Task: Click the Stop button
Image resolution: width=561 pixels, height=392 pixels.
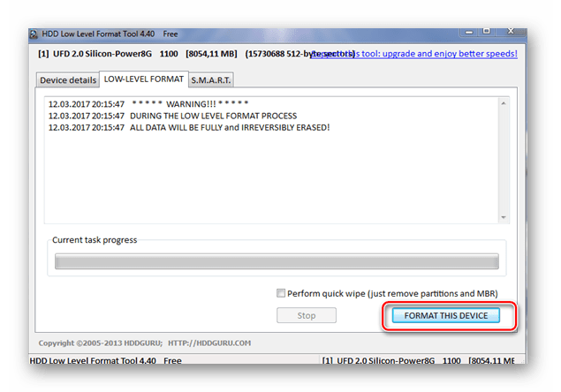Action: click(x=307, y=315)
